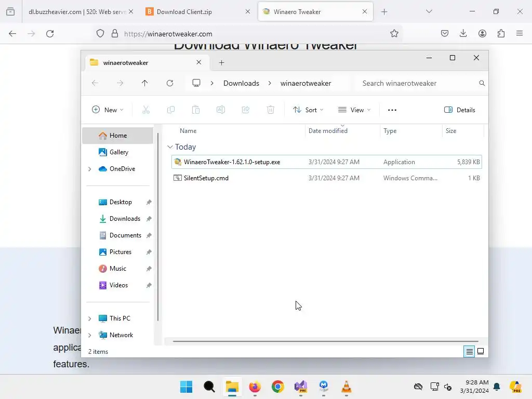Image resolution: width=532 pixels, height=399 pixels.
Task: Bookmark this page with star icon
Action: pyautogui.click(x=394, y=34)
